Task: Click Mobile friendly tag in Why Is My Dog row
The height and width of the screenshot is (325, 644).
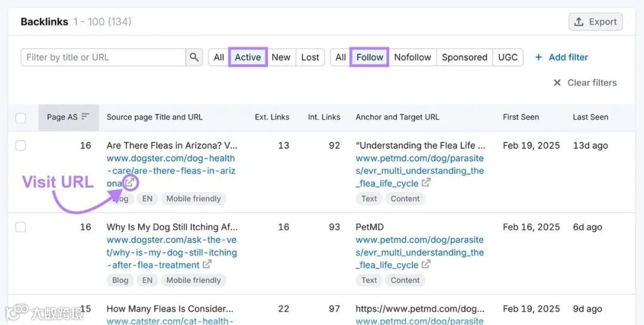Action: (193, 280)
